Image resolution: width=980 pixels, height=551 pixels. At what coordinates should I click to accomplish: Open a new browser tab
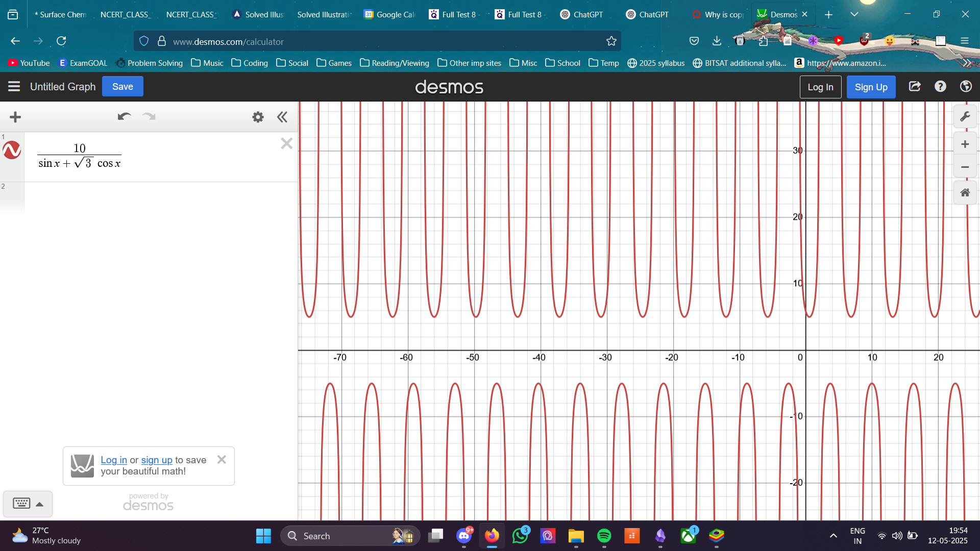click(x=828, y=14)
